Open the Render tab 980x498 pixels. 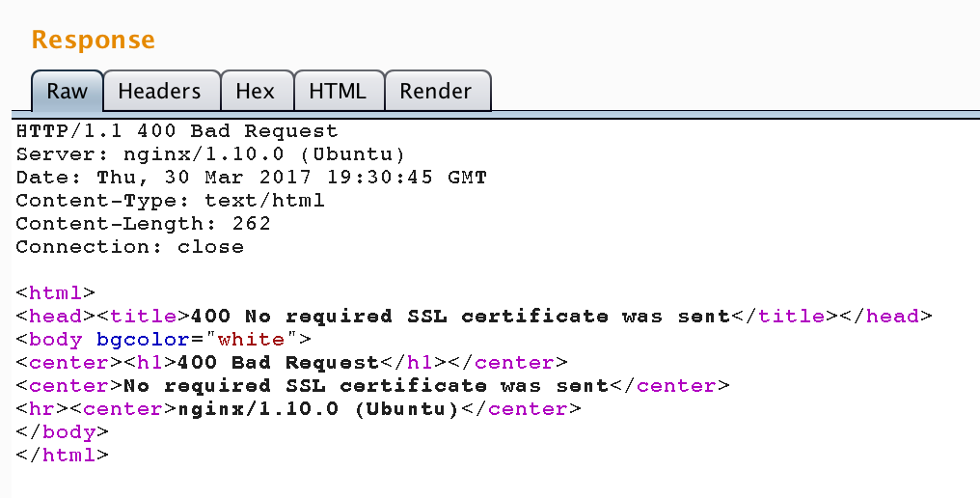pyautogui.click(x=437, y=92)
